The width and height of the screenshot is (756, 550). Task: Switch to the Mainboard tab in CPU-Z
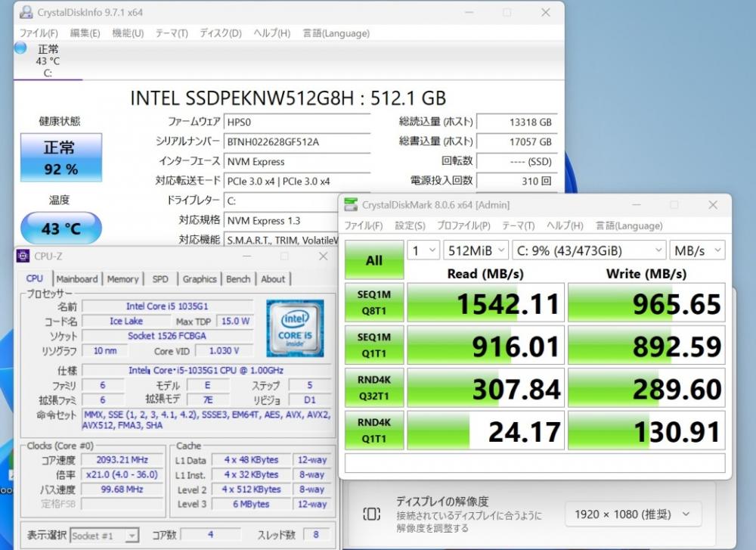point(77,279)
